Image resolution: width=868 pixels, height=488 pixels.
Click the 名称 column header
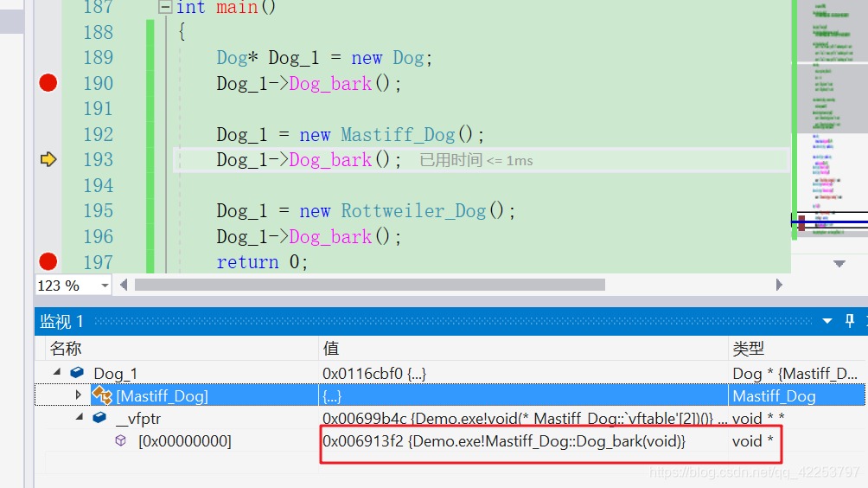pyautogui.click(x=66, y=349)
